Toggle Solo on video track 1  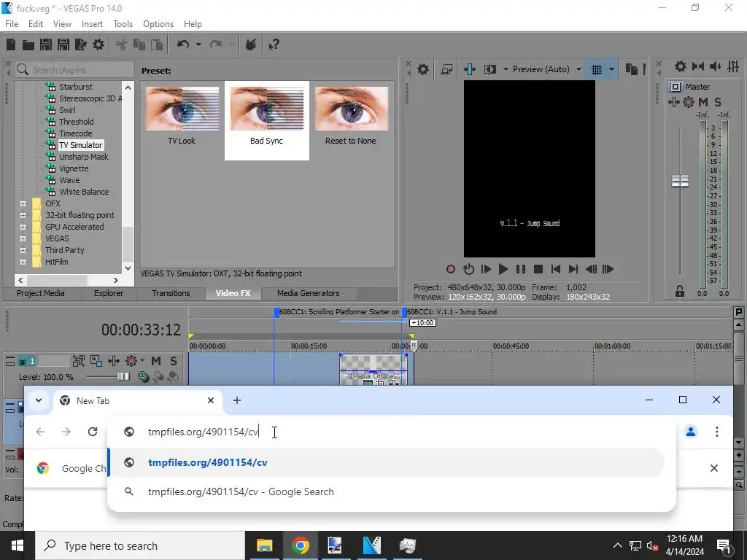(174, 361)
